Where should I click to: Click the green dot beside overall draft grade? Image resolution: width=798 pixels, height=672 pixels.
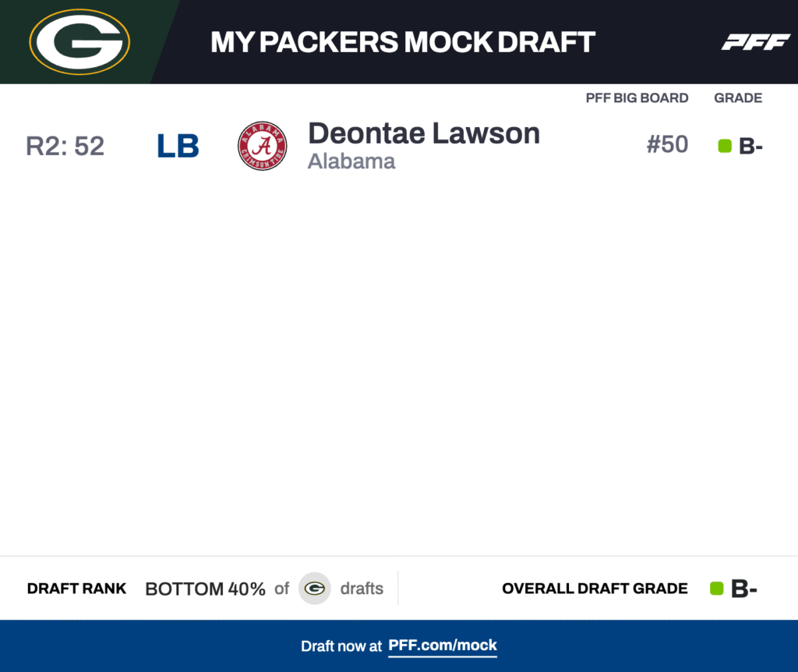tap(717, 589)
